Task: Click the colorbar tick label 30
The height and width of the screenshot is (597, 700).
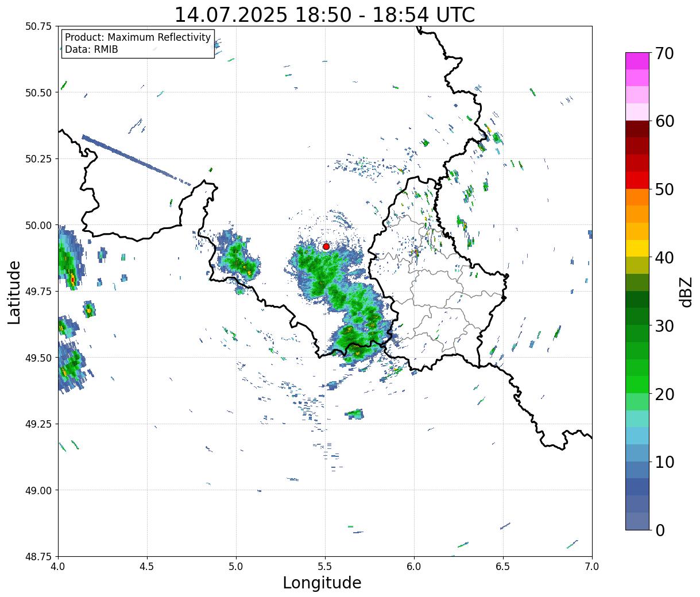Action: click(x=664, y=326)
